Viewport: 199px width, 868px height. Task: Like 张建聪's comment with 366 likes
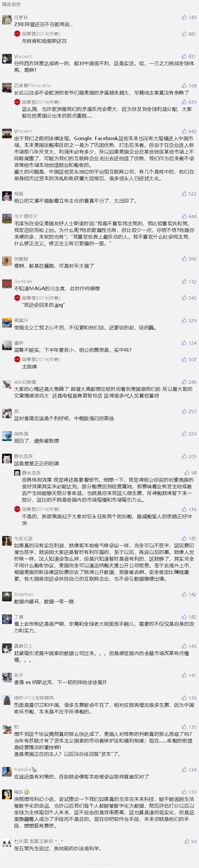(x=184, y=259)
